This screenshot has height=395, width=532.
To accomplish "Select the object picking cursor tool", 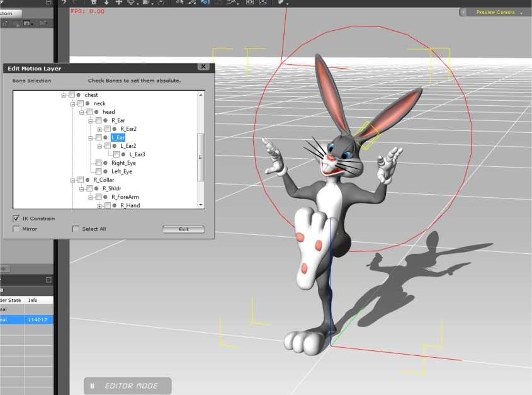I will 180,3.
